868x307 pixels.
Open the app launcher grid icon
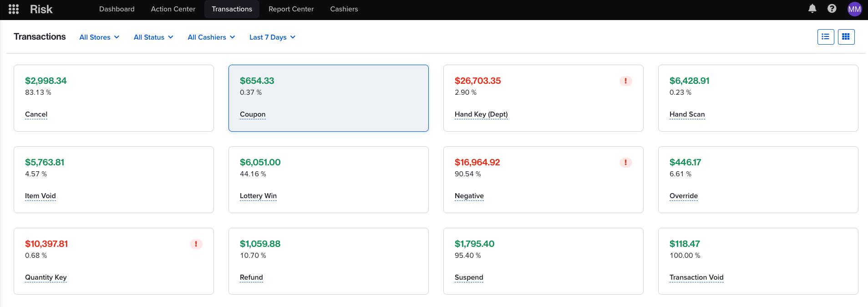14,9
